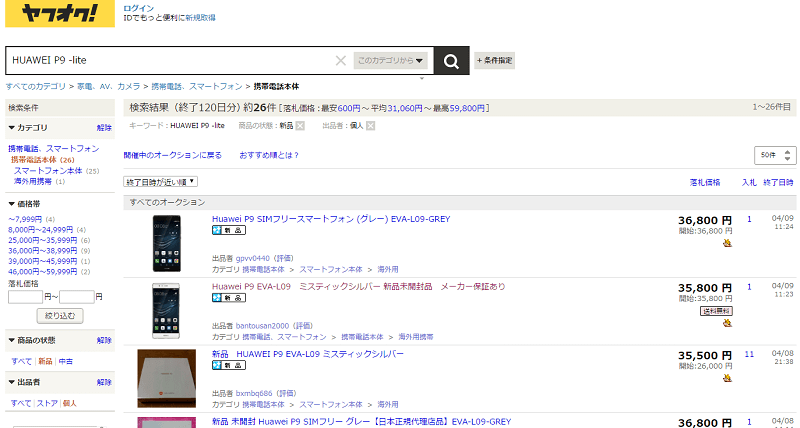This screenshot has height=428, width=800.
Task: Click the minimum 落札価格 input field
Action: point(26,297)
